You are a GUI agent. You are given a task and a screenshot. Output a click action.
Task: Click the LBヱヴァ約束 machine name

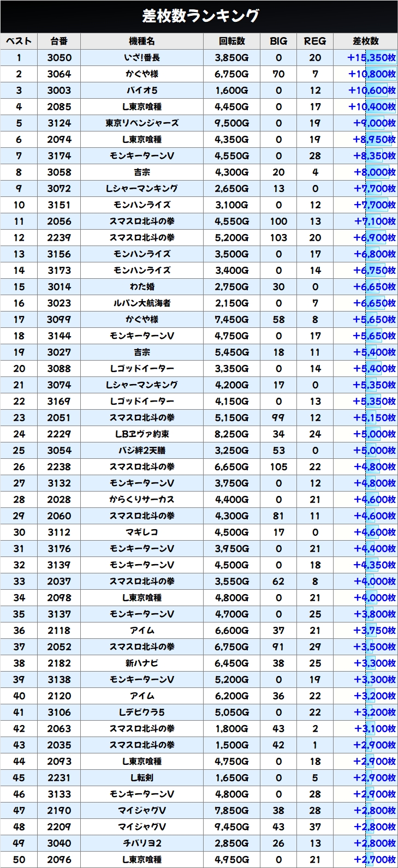142,434
